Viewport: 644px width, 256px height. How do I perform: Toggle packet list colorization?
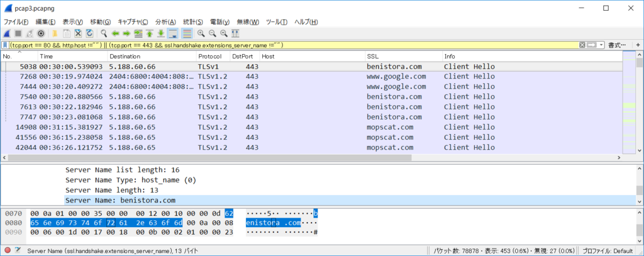(187, 33)
